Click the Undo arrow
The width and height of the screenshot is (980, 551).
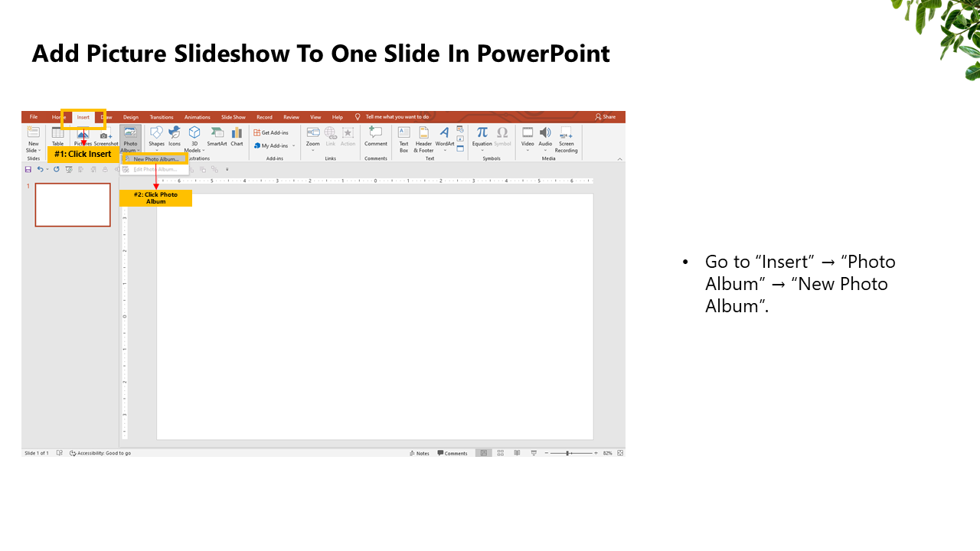(x=40, y=169)
